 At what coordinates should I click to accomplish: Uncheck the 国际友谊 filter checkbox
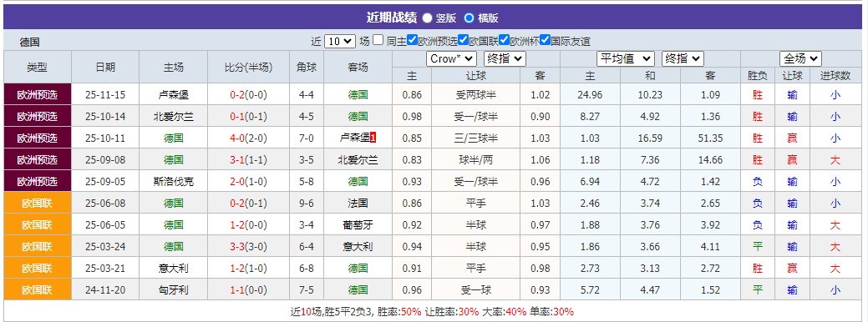pyautogui.click(x=545, y=40)
